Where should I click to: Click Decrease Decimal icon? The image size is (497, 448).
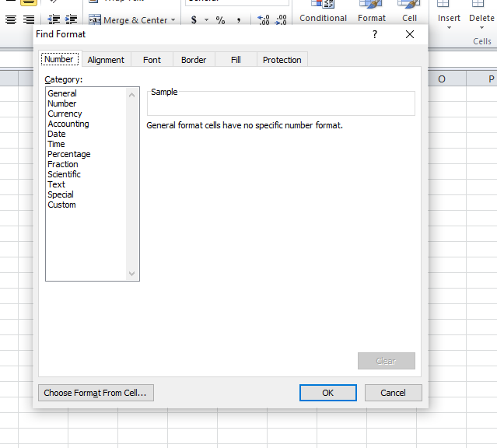click(281, 20)
